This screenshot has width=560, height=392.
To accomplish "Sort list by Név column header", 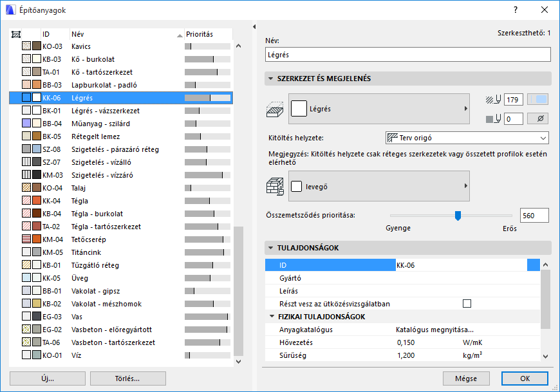I will click(127, 34).
